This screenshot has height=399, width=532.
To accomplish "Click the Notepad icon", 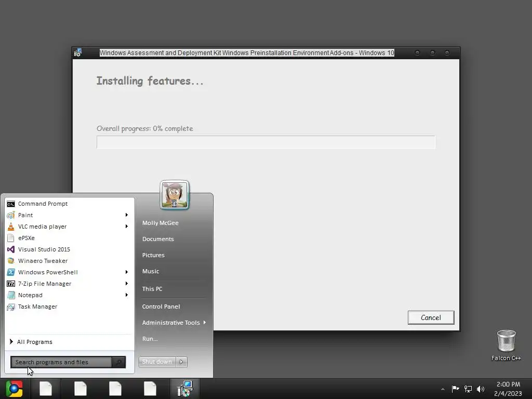I will (x=11, y=295).
